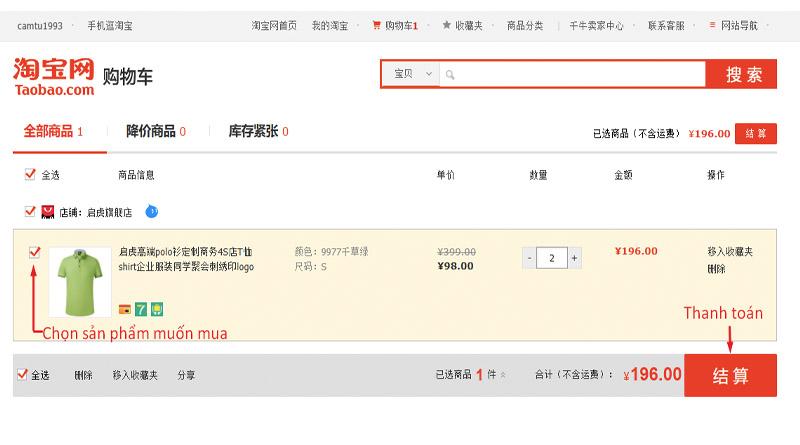800x445 pixels.
Task: Increase quantity with the plus button
Action: pos(574,258)
